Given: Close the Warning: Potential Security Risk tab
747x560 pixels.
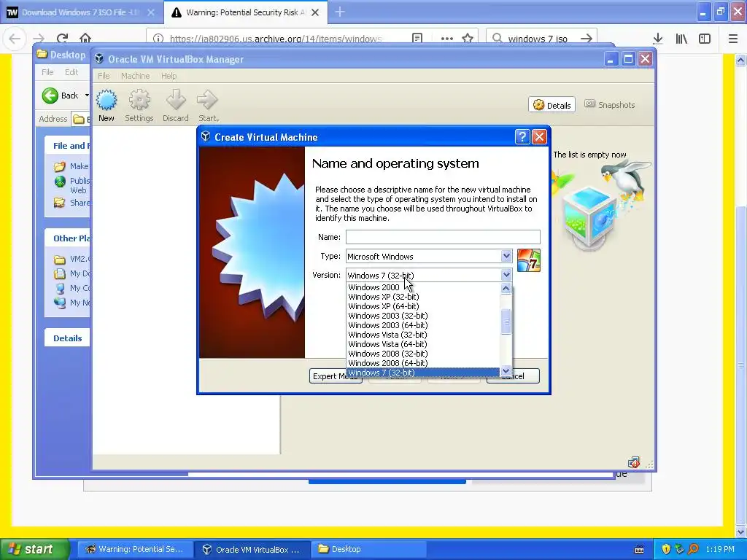Looking at the screenshot, I should (x=315, y=12).
